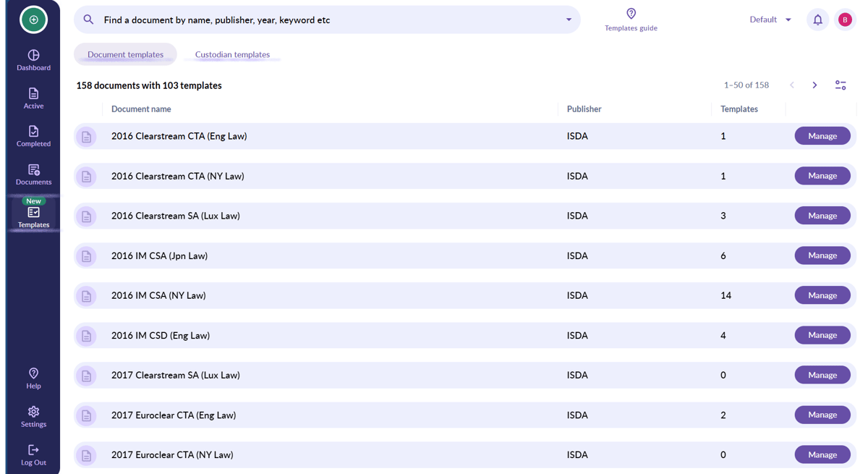The height and width of the screenshot is (474, 868).
Task: Click '158 documents with 103 templates' summary
Action: (x=149, y=85)
